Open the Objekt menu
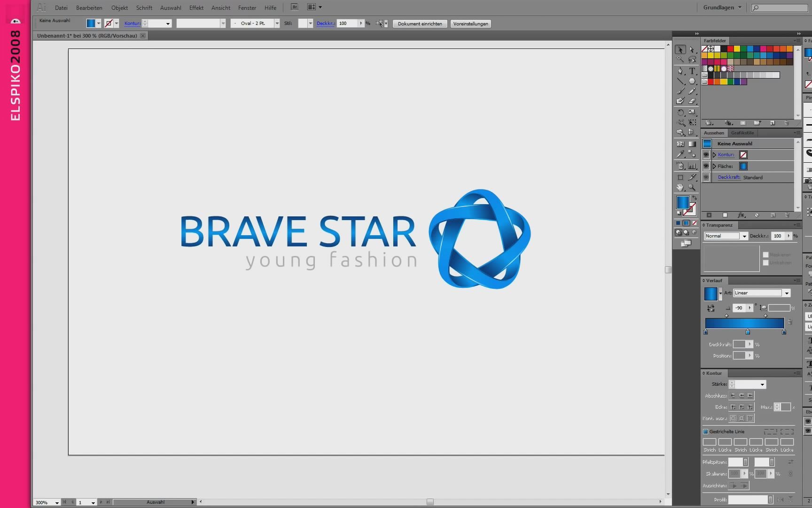Viewport: 812px width, 508px height. 119,8
